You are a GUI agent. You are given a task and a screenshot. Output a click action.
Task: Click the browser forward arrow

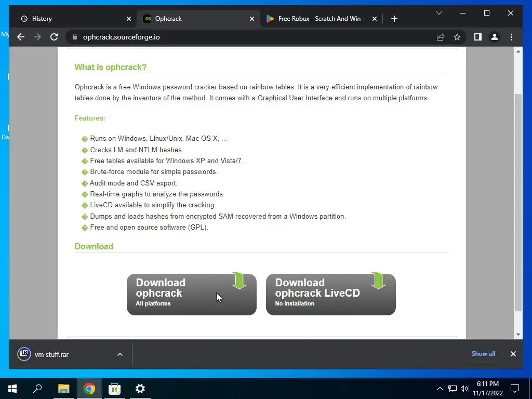pyautogui.click(x=37, y=37)
